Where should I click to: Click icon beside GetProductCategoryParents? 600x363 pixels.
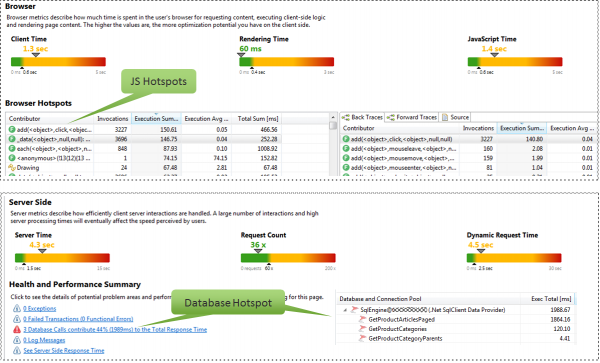(362, 338)
